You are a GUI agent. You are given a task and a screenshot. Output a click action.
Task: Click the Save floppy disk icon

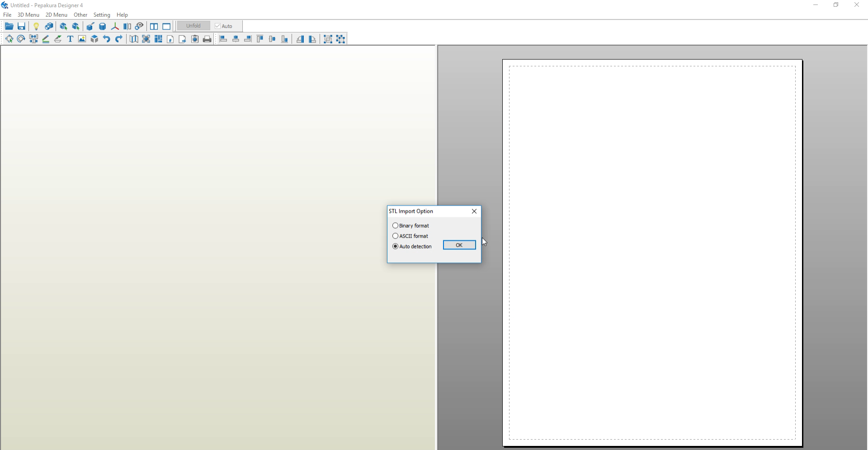[21, 26]
